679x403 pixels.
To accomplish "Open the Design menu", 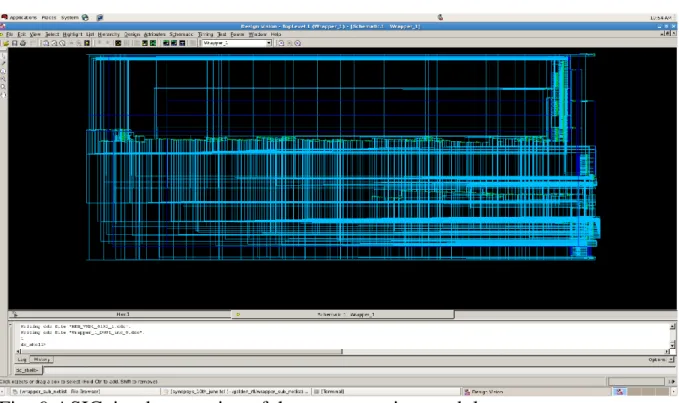I will click(x=132, y=34).
